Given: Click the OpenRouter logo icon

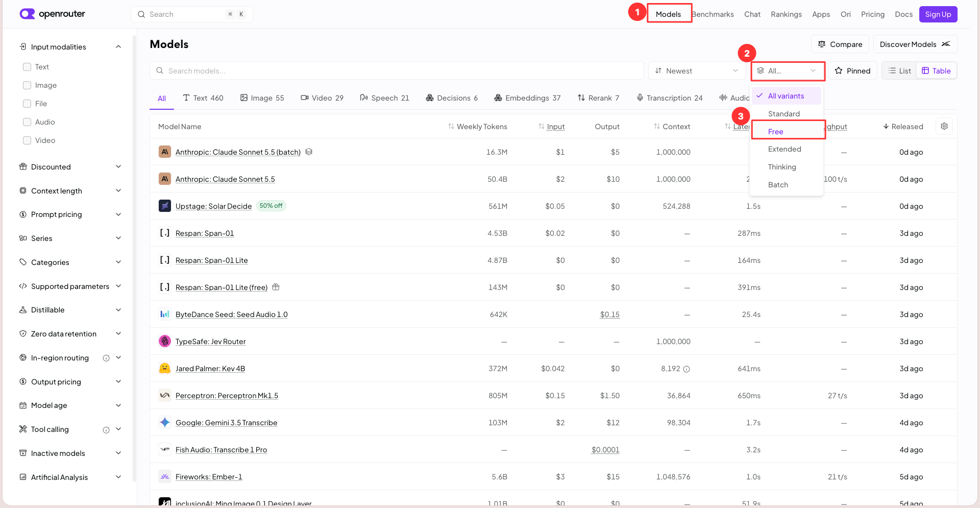Looking at the screenshot, I should coord(27,14).
